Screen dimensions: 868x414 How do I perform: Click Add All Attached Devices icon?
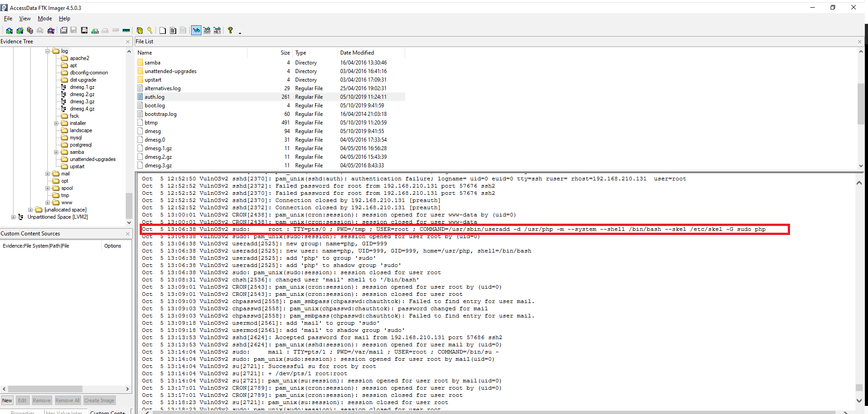pos(19,31)
